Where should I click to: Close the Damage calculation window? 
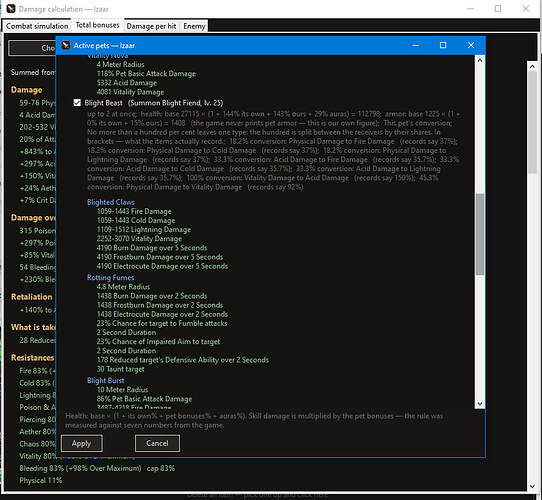pyautogui.click(x=526, y=9)
